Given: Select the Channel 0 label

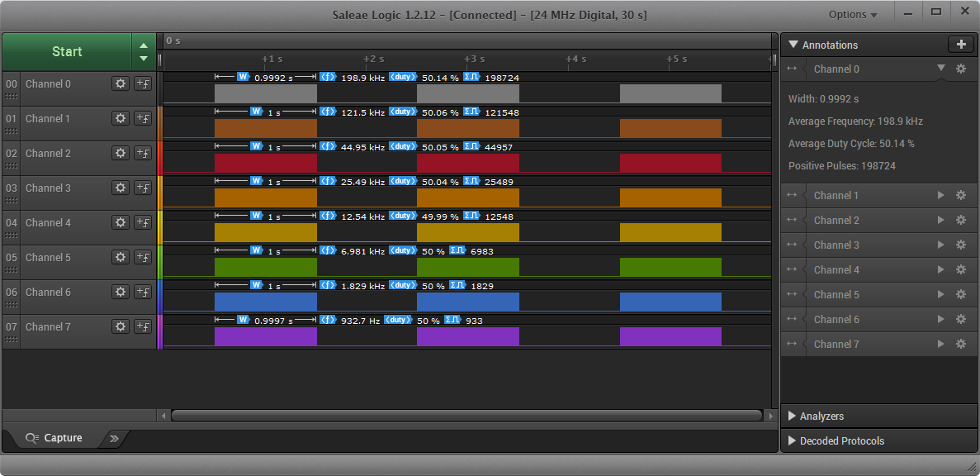Looking at the screenshot, I should [48, 83].
